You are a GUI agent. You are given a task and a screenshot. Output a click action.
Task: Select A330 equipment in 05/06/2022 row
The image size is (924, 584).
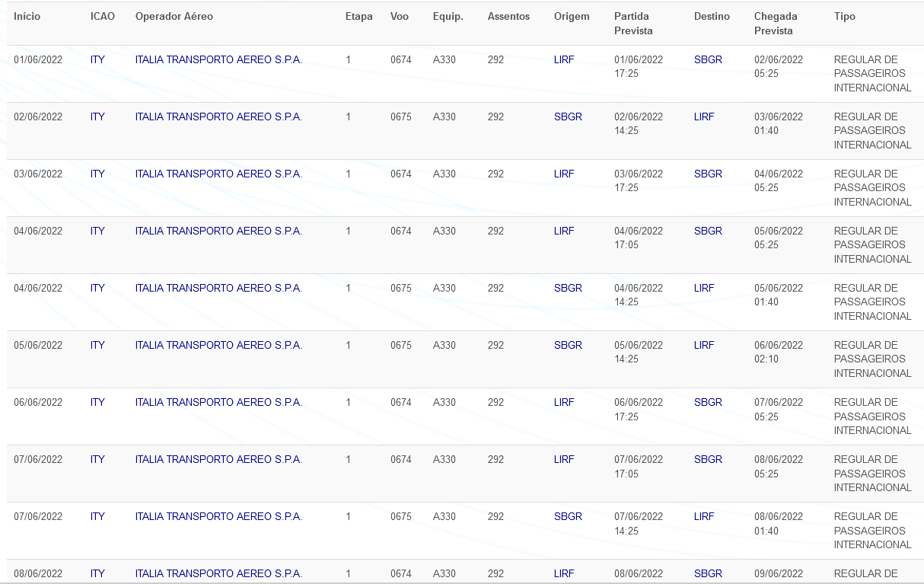tap(444, 345)
